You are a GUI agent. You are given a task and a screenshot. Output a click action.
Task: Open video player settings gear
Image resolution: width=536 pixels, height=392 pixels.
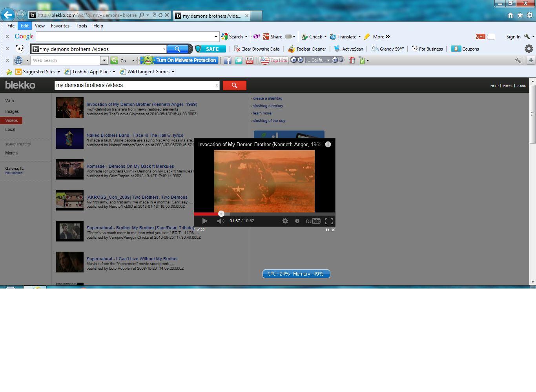pos(285,221)
